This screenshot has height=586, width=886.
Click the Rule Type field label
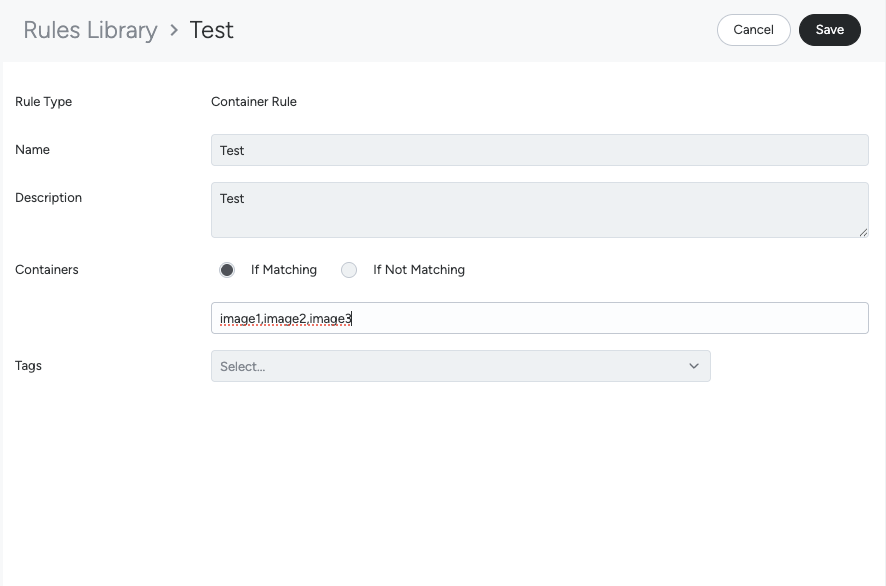click(x=43, y=102)
